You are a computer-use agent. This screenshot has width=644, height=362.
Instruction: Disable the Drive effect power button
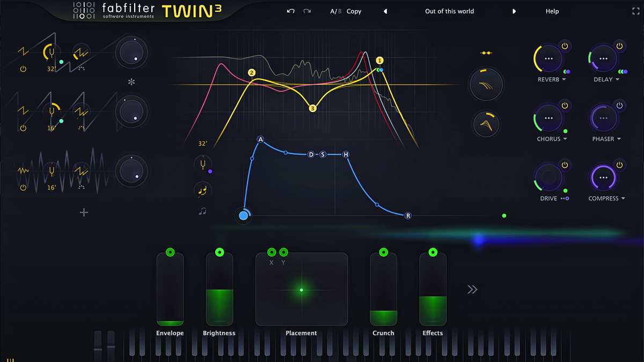[x=565, y=165]
